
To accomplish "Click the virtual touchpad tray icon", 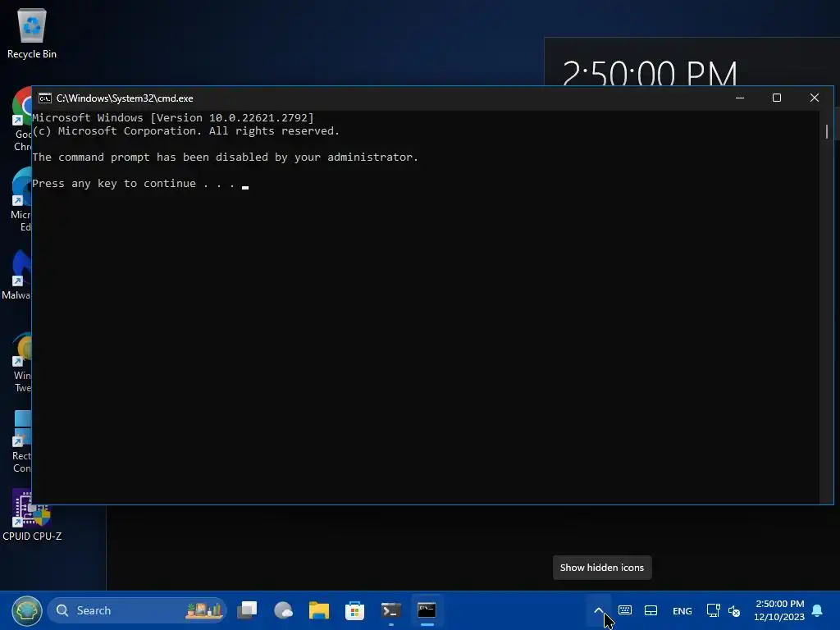I will [x=651, y=610].
